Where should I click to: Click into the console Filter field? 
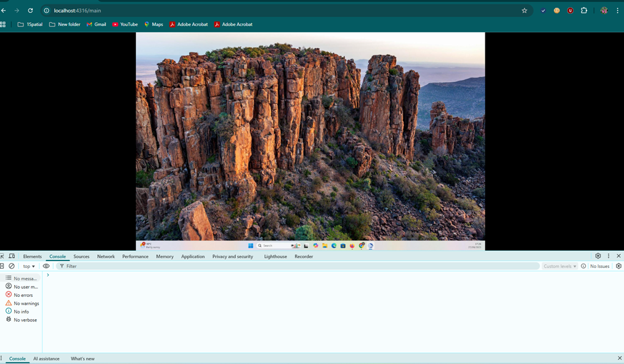[x=296, y=266]
